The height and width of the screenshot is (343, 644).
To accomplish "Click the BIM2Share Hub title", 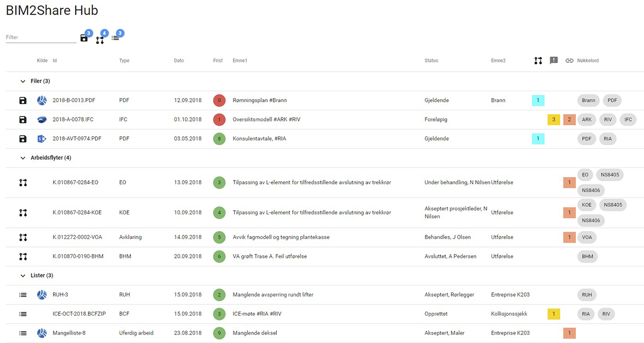I will tap(52, 11).
